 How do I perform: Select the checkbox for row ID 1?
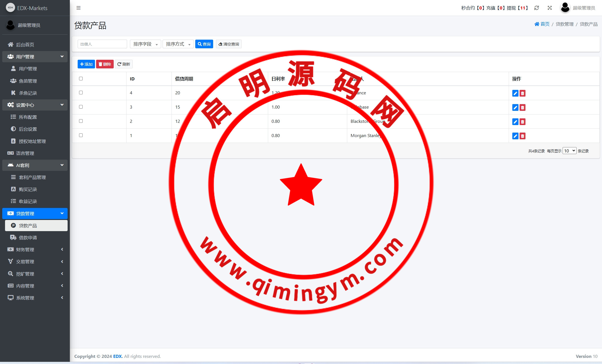81,135
